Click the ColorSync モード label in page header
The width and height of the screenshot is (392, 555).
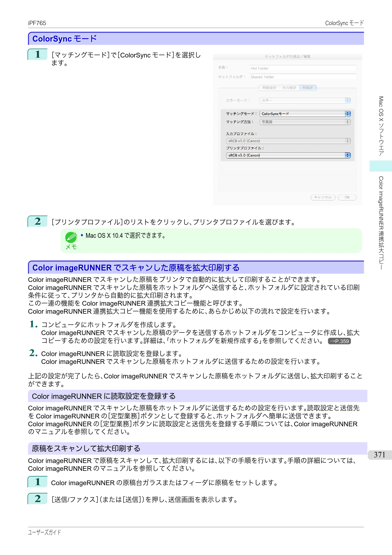click(344, 23)
